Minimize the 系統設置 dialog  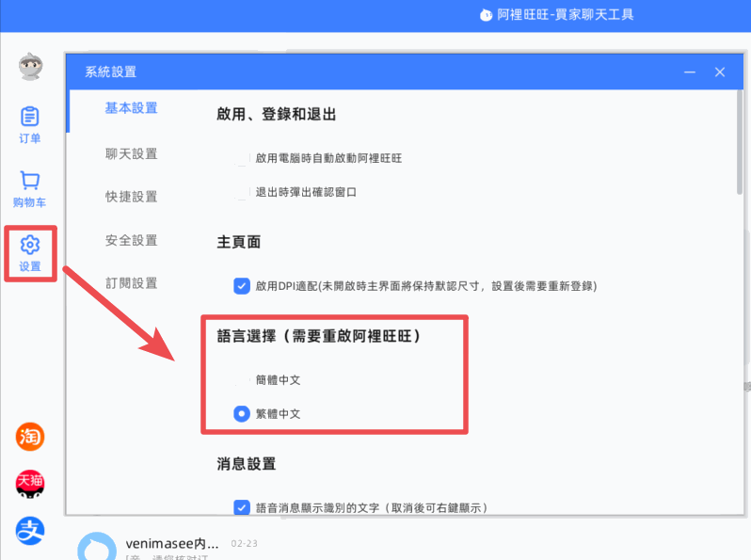(x=690, y=72)
